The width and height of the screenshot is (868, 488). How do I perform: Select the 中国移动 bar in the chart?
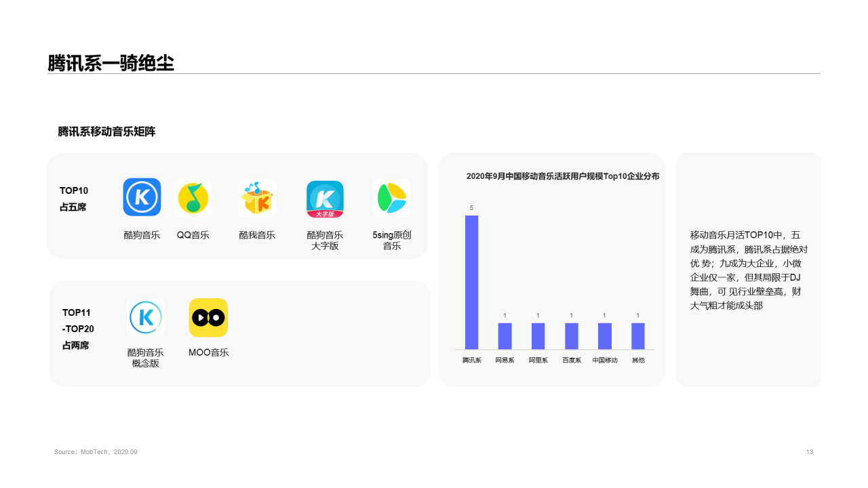[x=604, y=335]
